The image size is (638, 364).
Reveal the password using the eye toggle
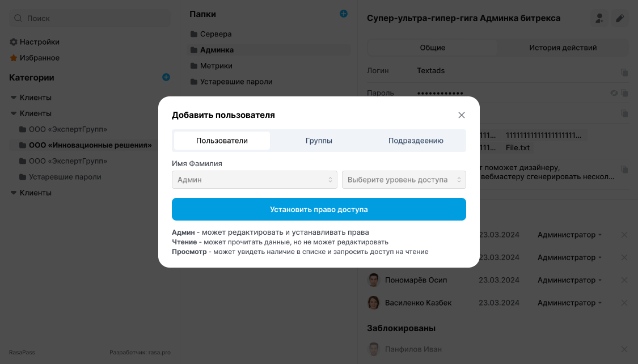pos(614,92)
